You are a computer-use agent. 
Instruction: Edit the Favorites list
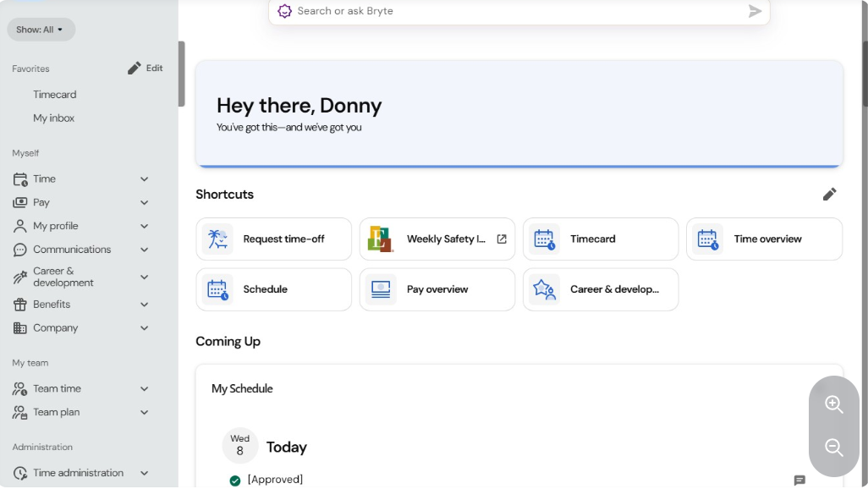[x=145, y=69]
